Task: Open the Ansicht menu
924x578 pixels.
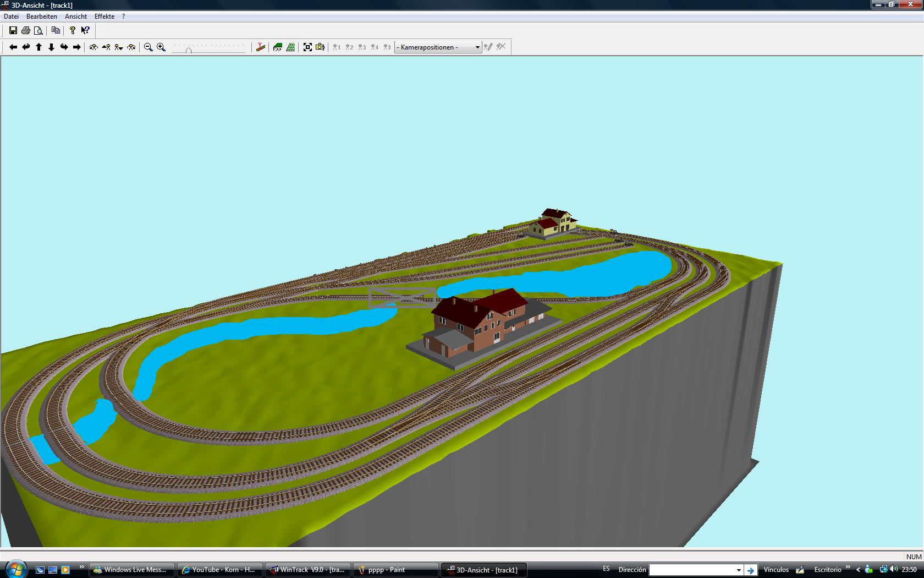Action: point(76,17)
